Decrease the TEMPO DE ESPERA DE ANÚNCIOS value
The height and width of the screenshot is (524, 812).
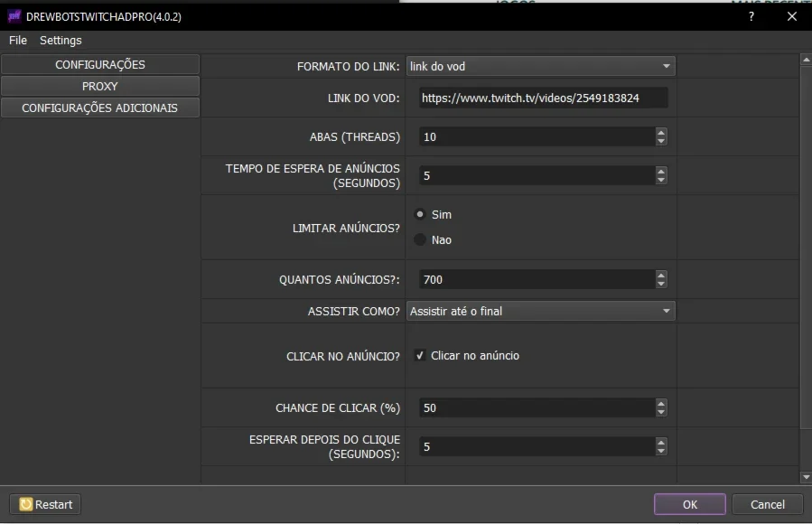click(661, 180)
